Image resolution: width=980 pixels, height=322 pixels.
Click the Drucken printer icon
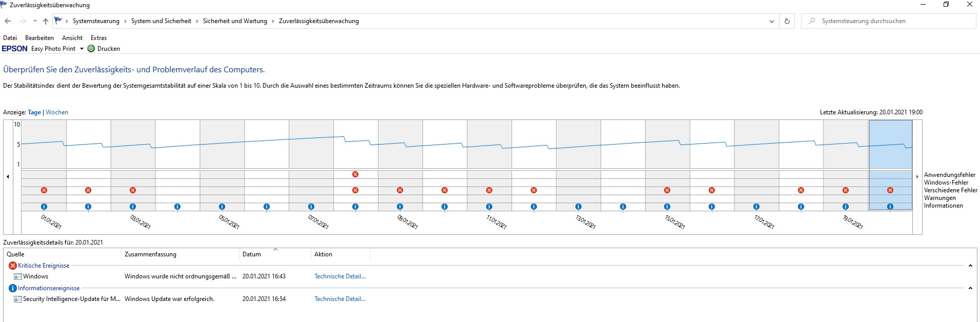tap(91, 49)
